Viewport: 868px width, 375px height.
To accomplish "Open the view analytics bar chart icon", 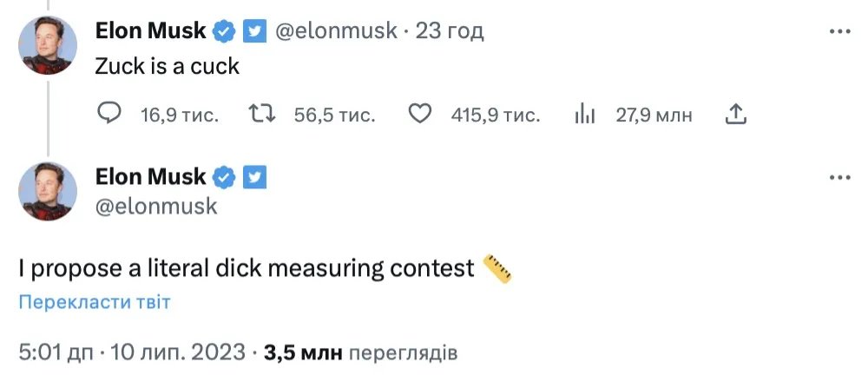I will pos(586,114).
